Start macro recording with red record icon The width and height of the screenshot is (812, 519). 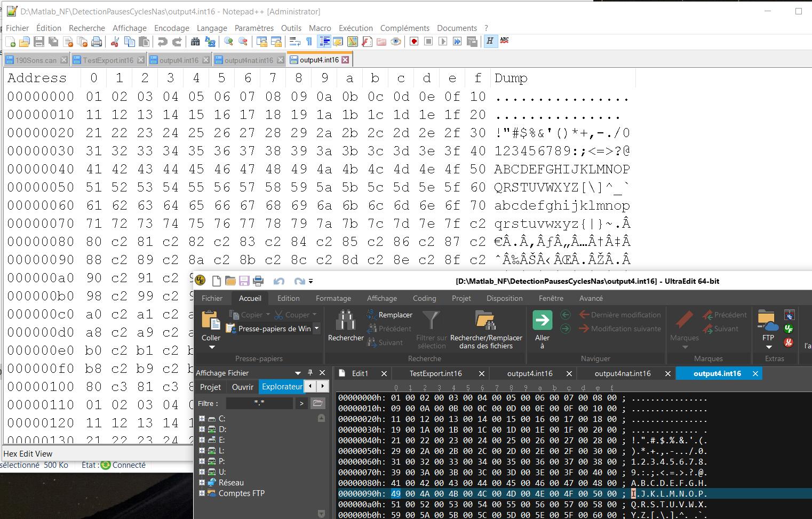pos(414,42)
